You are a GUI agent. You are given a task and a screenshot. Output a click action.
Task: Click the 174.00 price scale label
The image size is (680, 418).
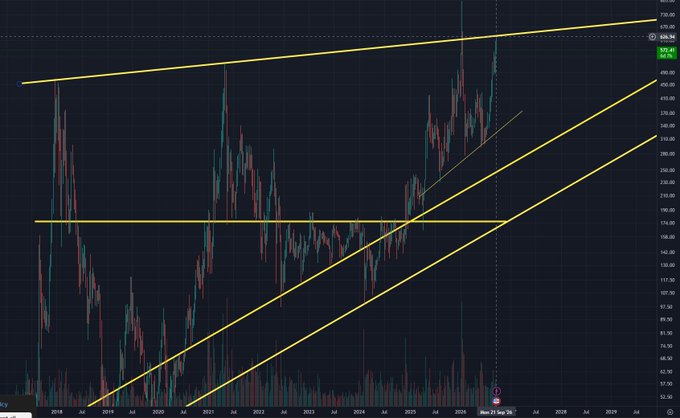[x=667, y=223]
